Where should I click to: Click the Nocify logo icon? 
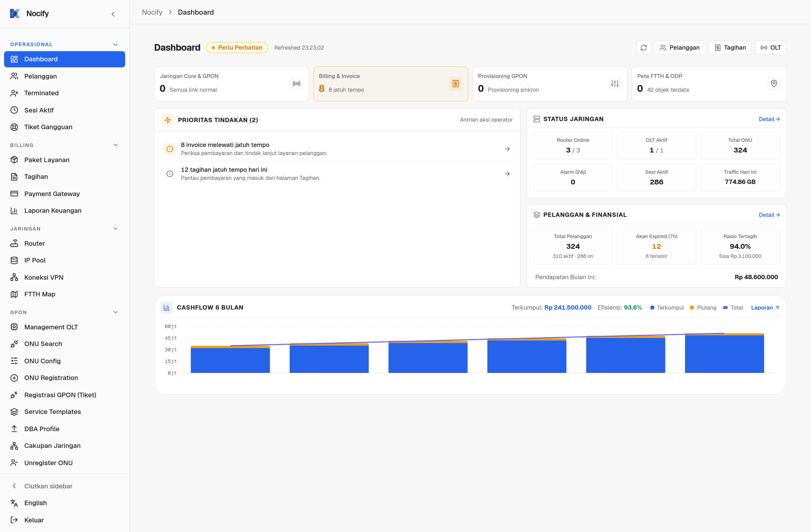[x=15, y=14]
